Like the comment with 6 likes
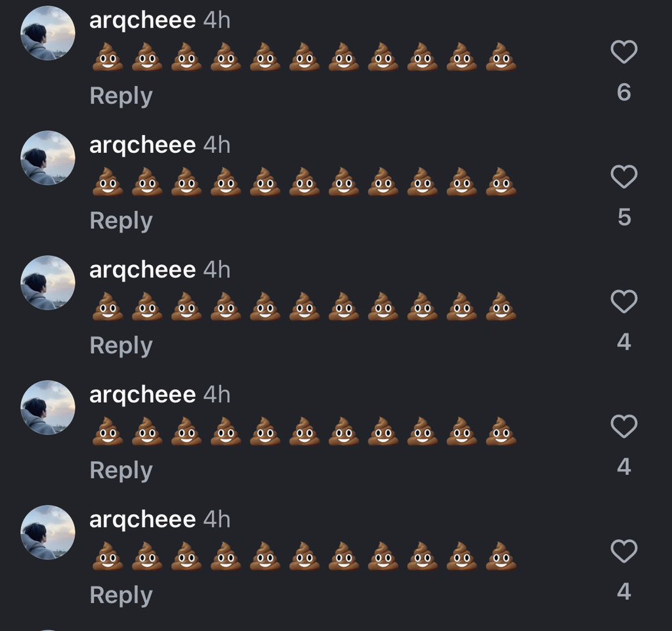 tap(623, 52)
